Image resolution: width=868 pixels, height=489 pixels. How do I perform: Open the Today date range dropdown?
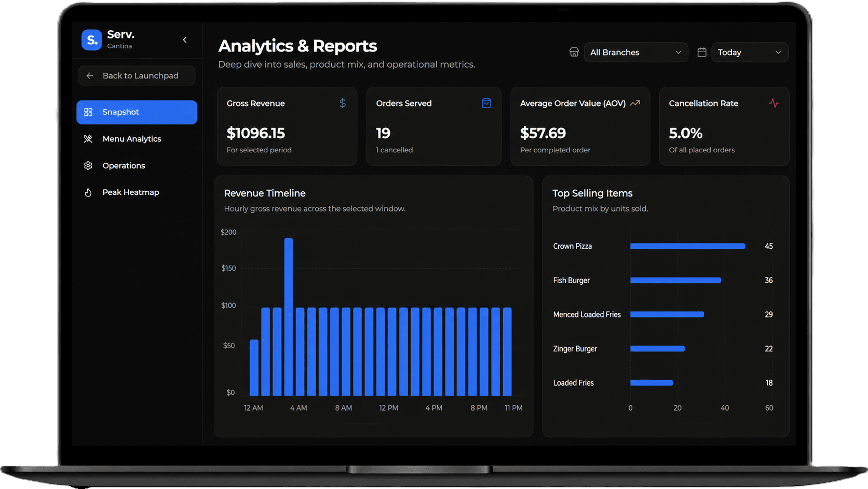(x=750, y=52)
